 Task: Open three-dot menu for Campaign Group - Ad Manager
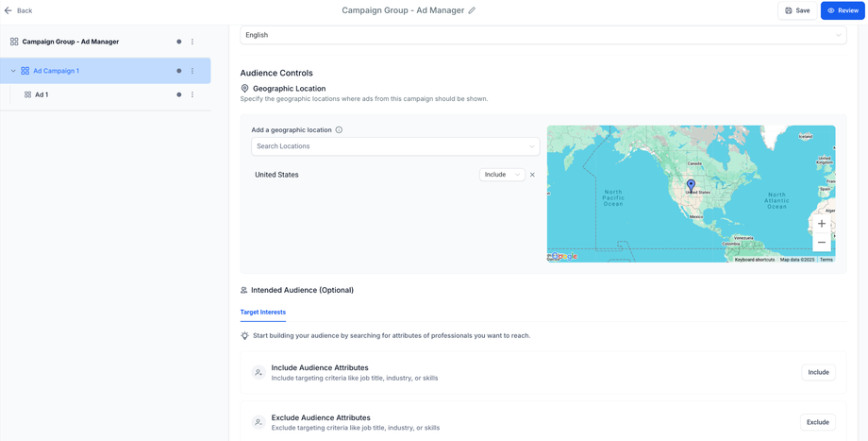192,42
